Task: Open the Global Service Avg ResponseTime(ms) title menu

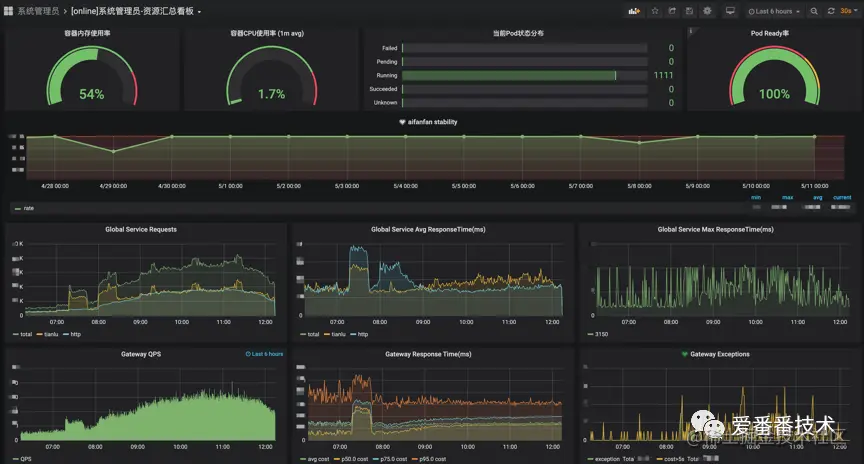Action: pos(428,229)
